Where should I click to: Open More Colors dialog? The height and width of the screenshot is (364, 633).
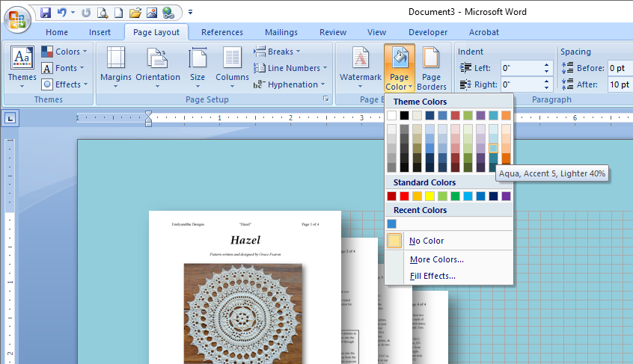pyautogui.click(x=449, y=259)
